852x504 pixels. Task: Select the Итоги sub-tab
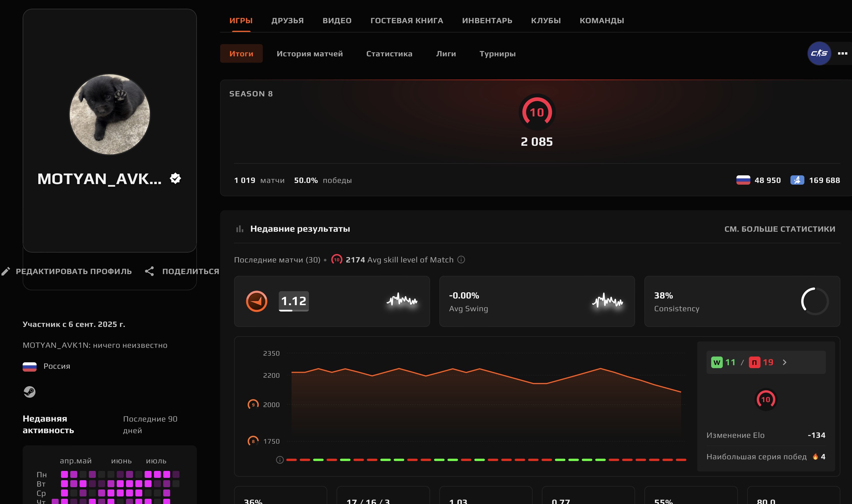241,53
